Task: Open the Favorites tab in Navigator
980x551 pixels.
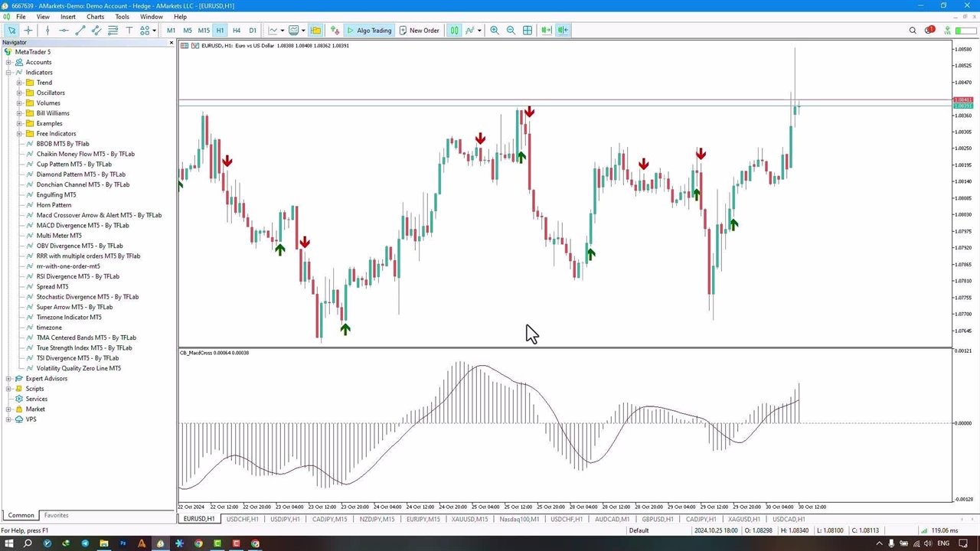Action: coord(56,515)
